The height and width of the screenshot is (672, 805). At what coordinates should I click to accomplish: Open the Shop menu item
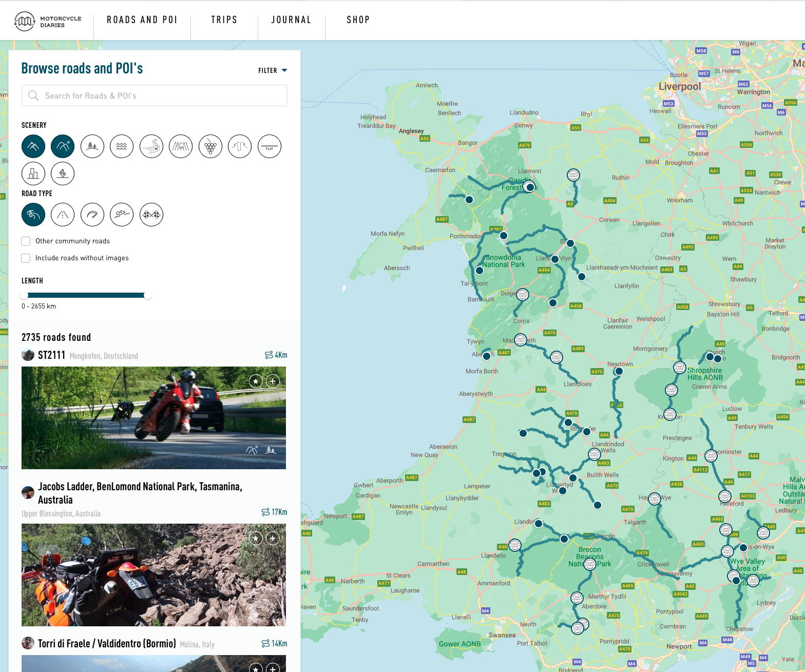click(358, 20)
